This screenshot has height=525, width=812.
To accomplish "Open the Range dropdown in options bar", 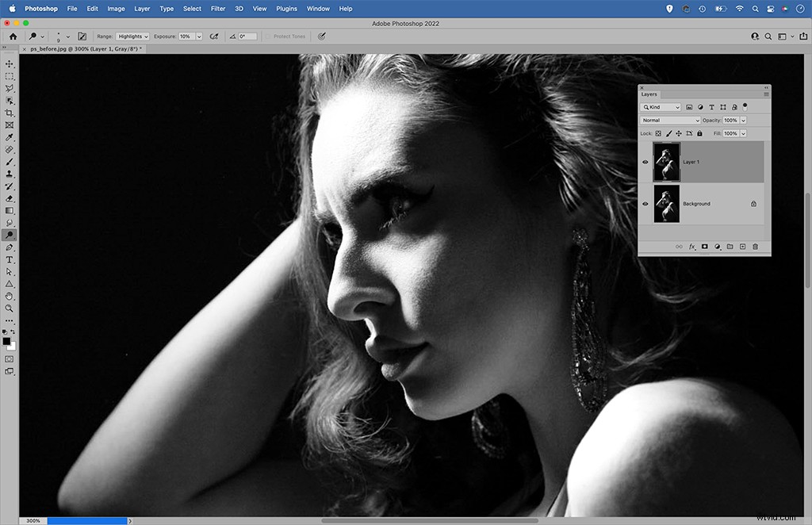I will 132,36.
